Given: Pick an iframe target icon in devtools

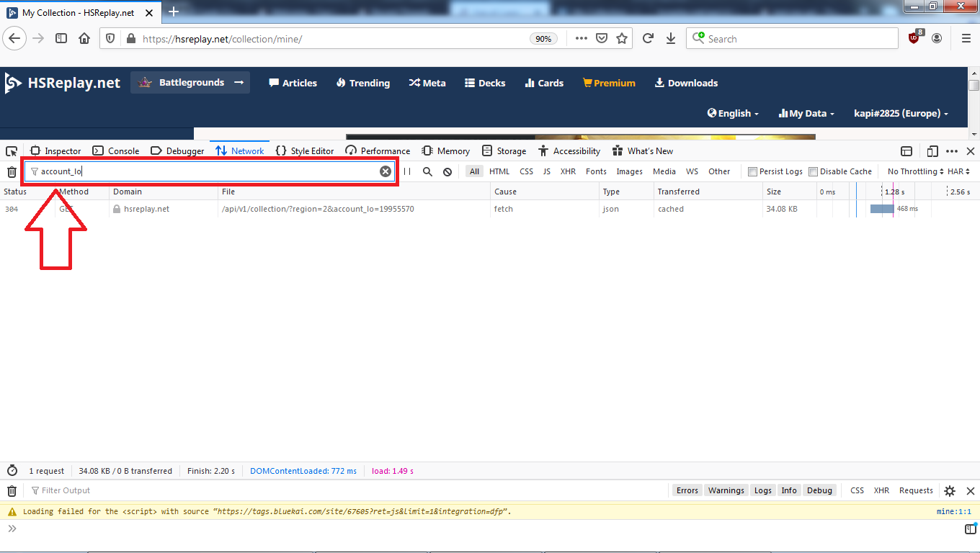Looking at the screenshot, I should click(906, 151).
